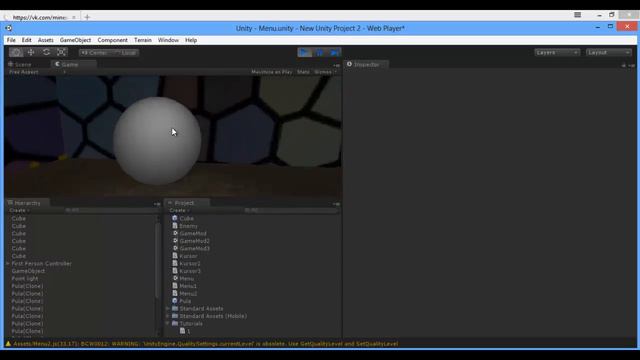Click the GameMod2 scene icon
The image size is (640, 360).
tap(175, 241)
